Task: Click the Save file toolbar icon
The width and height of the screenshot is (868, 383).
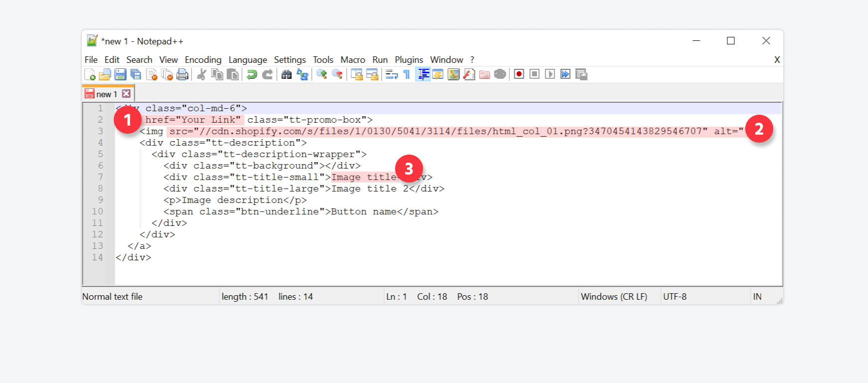Action: pos(120,75)
